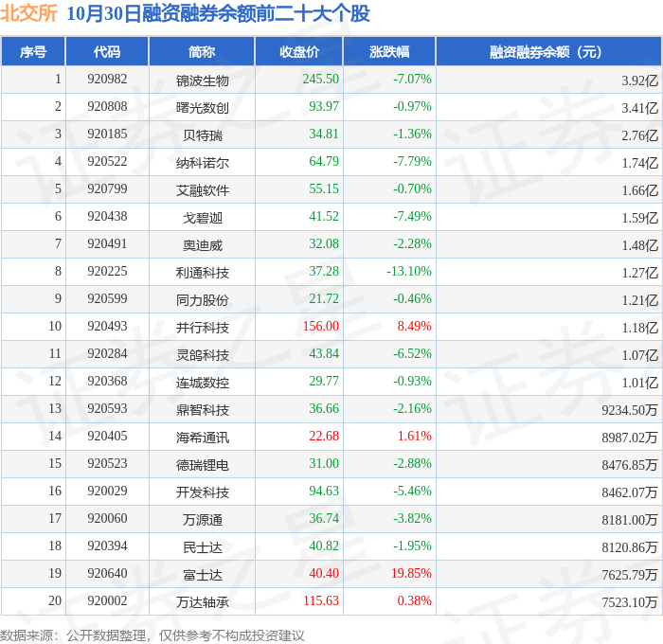Image resolution: width=663 pixels, height=644 pixels.
Task: Click balance value 9234.50万
Action: [x=630, y=410]
